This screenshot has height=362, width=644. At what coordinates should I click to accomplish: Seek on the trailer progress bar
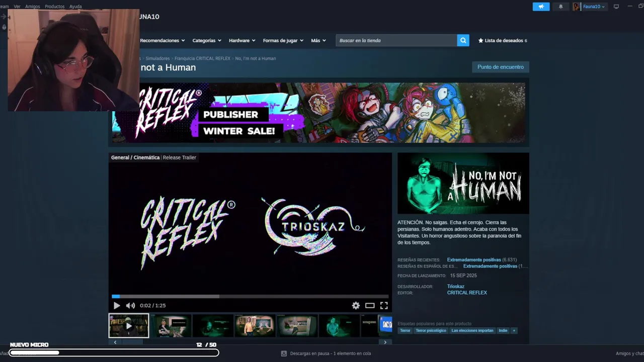pyautogui.click(x=250, y=297)
